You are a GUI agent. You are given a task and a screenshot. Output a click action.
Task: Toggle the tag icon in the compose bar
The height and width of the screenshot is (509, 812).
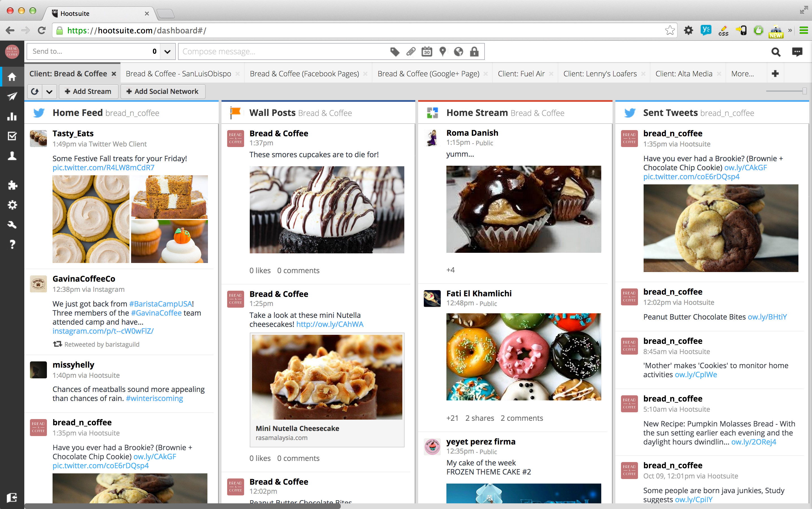pyautogui.click(x=395, y=51)
